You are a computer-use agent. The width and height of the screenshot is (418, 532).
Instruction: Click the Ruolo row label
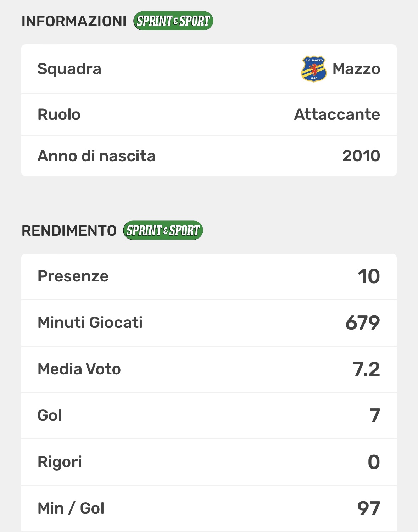tap(59, 114)
